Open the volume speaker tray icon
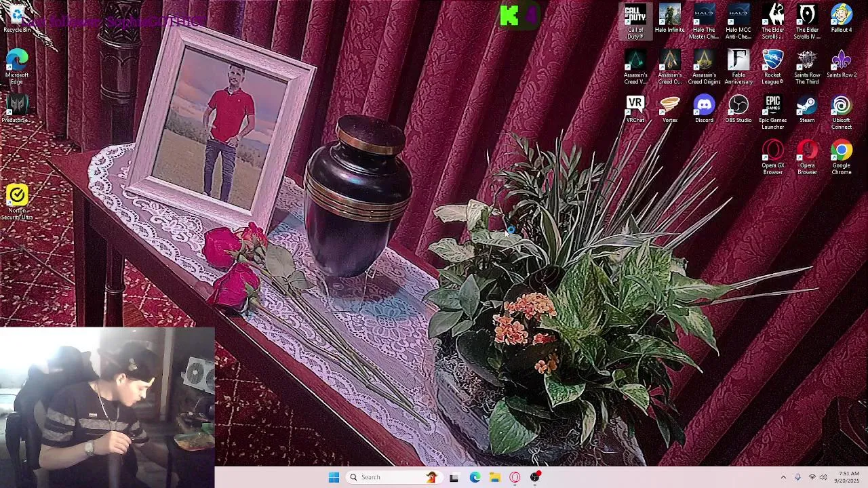Image resolution: width=868 pixels, height=488 pixels. (x=823, y=477)
